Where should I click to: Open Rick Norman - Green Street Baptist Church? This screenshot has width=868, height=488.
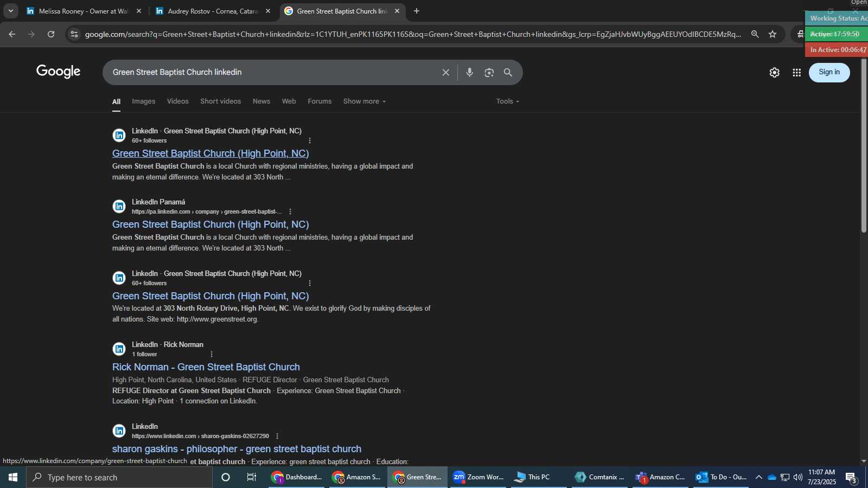[x=206, y=367]
